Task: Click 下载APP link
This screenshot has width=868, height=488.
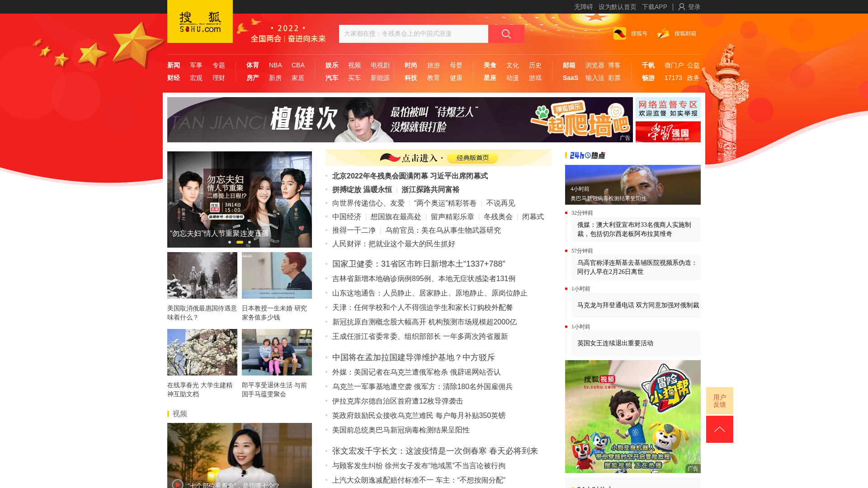Action: point(655,7)
